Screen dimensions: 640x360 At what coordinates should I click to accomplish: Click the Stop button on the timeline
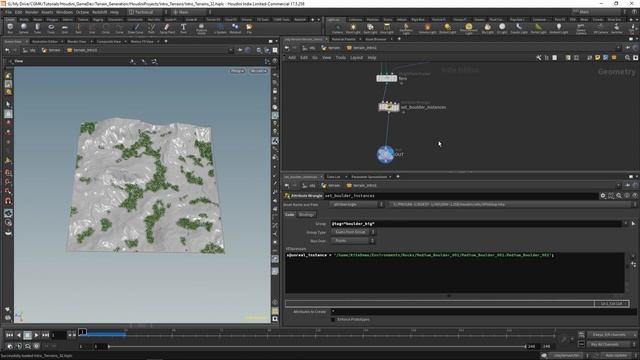click(x=27, y=335)
